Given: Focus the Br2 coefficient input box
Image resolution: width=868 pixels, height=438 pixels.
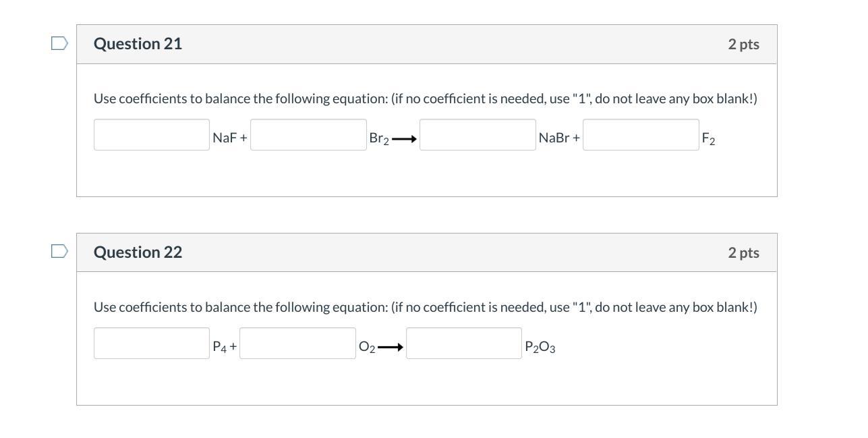Looking at the screenshot, I should click(308, 135).
